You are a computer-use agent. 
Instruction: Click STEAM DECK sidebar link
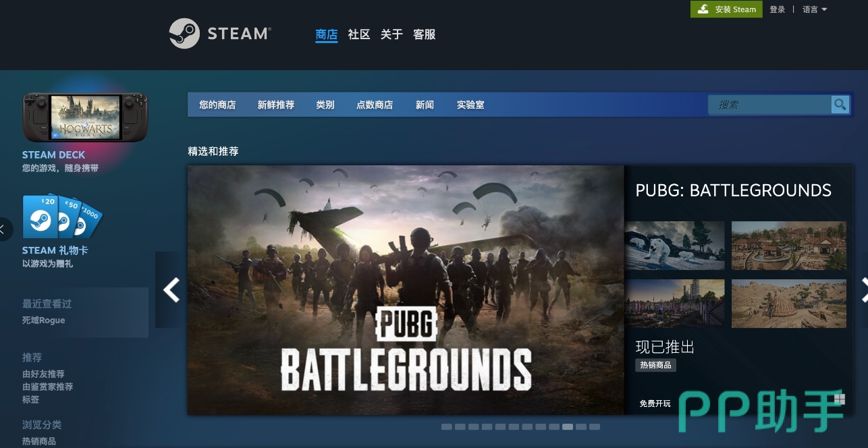click(x=53, y=155)
